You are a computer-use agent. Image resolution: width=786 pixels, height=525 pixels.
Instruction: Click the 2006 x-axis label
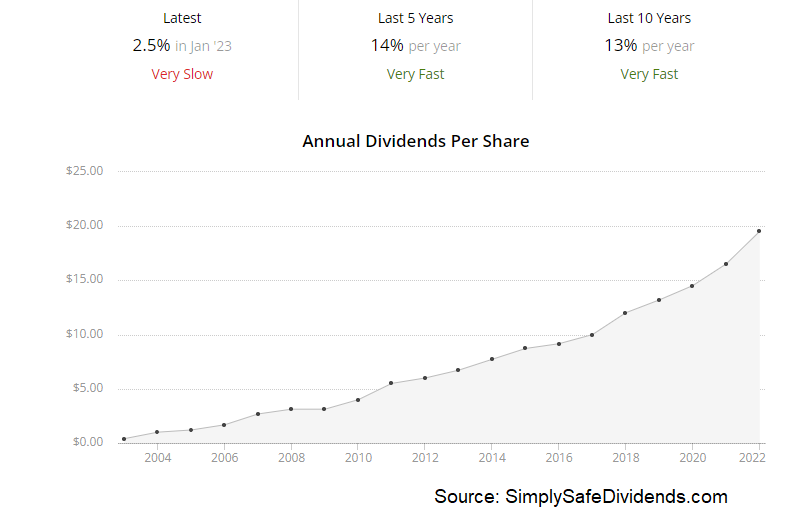[x=225, y=457]
